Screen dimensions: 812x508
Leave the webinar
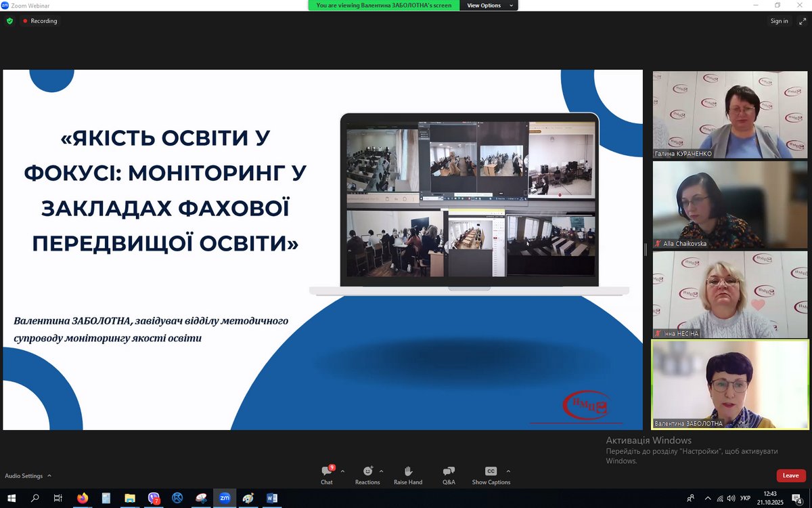[790, 475]
